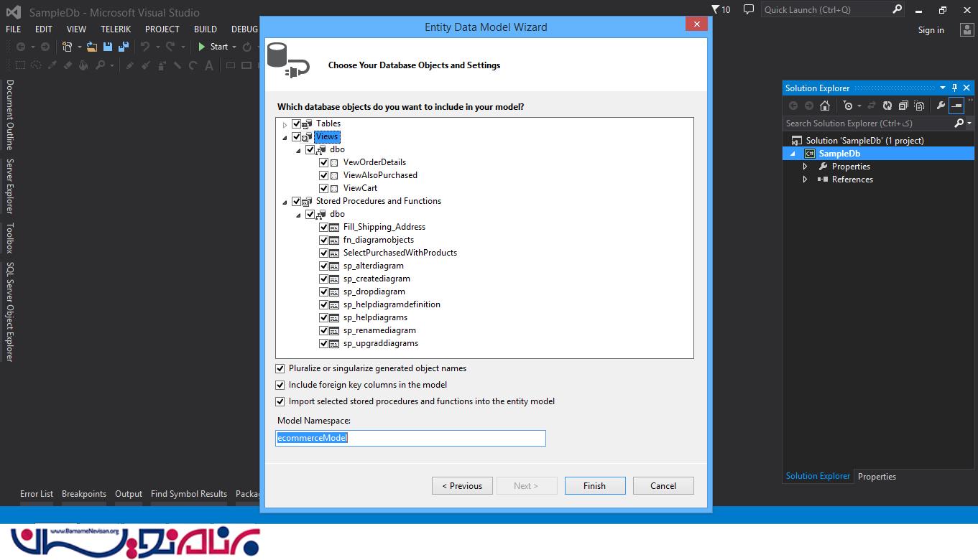Collapse Stored Procedures and Functions node
This screenshot has height=560, width=978.
coord(285,202)
